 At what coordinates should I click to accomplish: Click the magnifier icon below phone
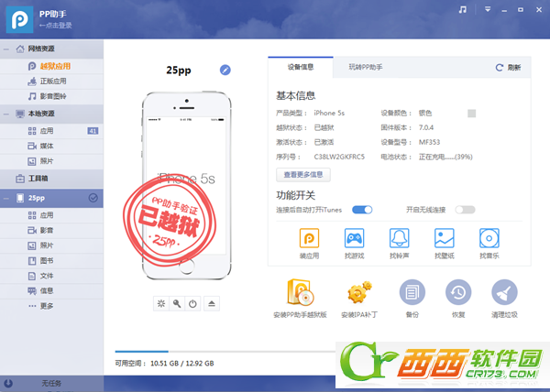tap(177, 304)
